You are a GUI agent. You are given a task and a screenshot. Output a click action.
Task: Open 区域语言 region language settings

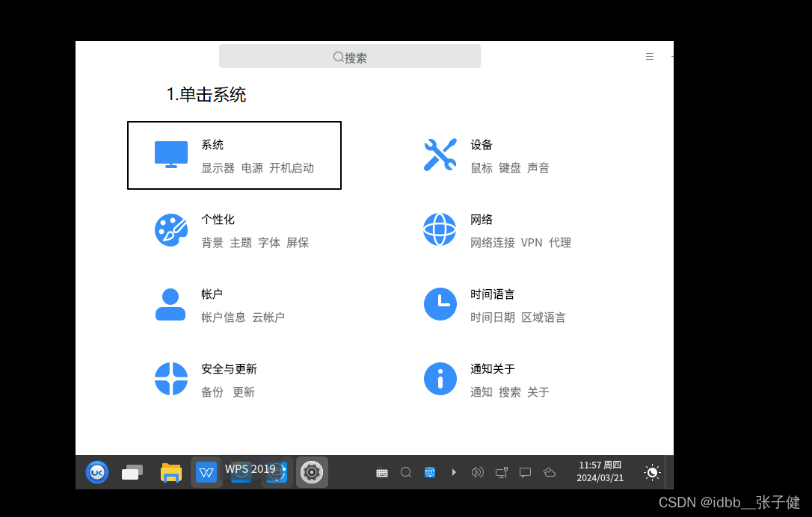pos(544,318)
